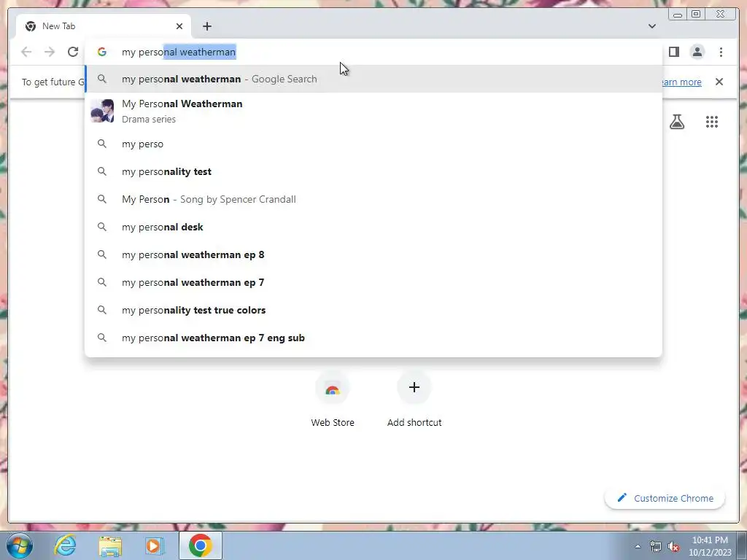Open the profile avatar menu
747x560 pixels.
pos(697,52)
